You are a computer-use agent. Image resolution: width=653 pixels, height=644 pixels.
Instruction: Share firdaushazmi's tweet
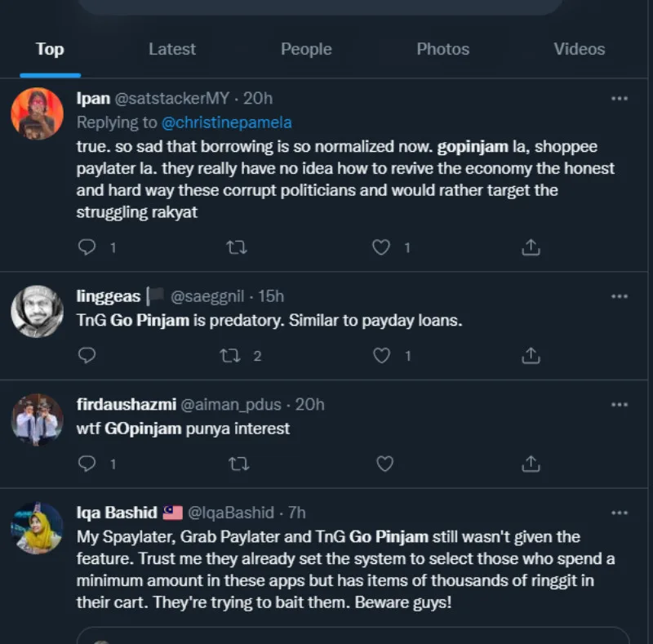(531, 464)
